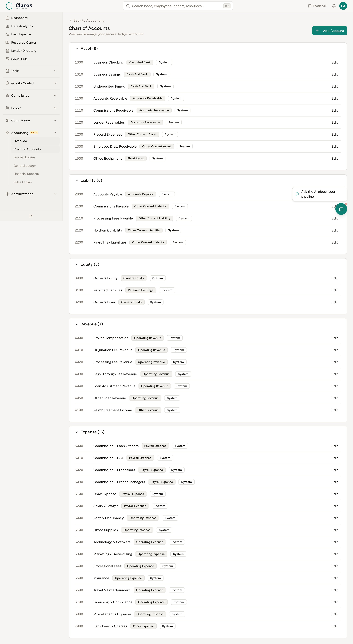This screenshot has width=353, height=644.
Task: Expand the People chevron
Action: pyautogui.click(x=55, y=108)
